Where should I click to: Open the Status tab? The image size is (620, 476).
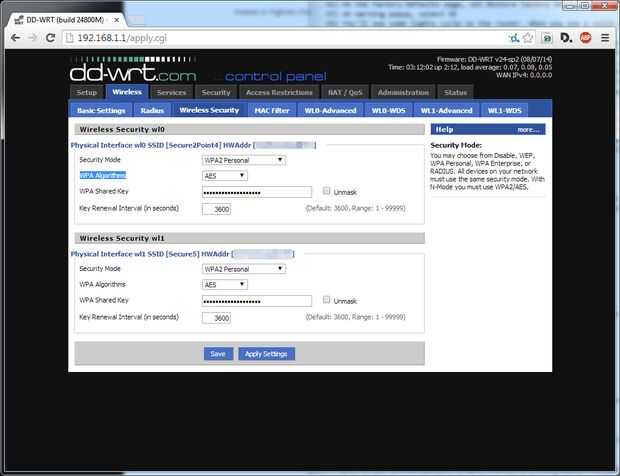pyautogui.click(x=455, y=93)
